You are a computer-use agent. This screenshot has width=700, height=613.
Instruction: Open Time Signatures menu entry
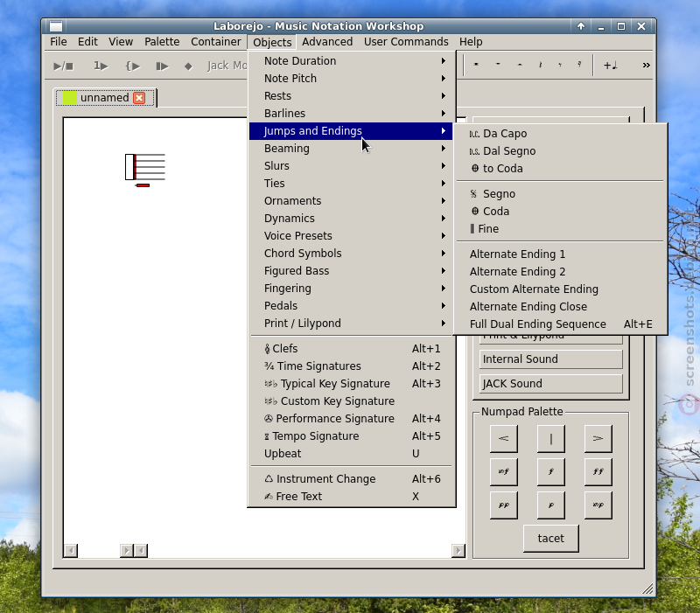(x=352, y=366)
